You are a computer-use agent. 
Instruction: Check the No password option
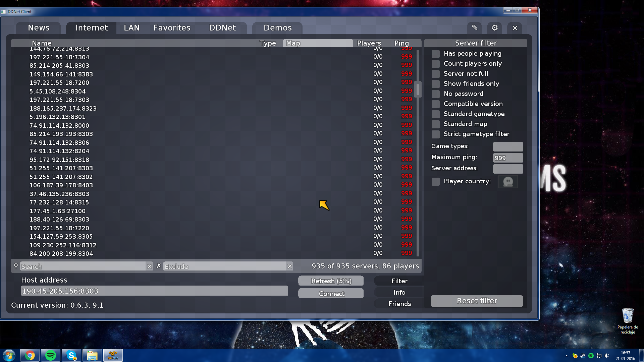click(436, 94)
